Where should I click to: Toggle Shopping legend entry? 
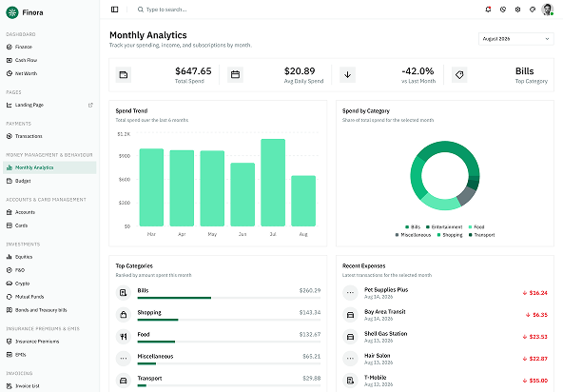pyautogui.click(x=450, y=235)
